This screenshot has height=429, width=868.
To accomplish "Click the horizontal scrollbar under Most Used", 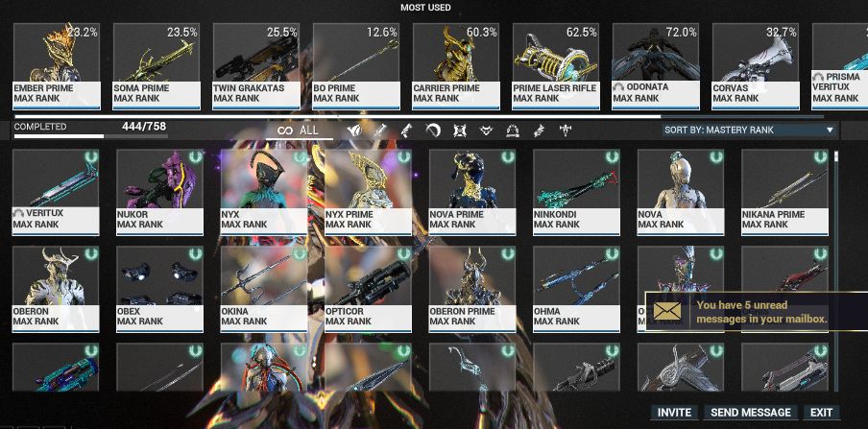I will pos(419,117).
